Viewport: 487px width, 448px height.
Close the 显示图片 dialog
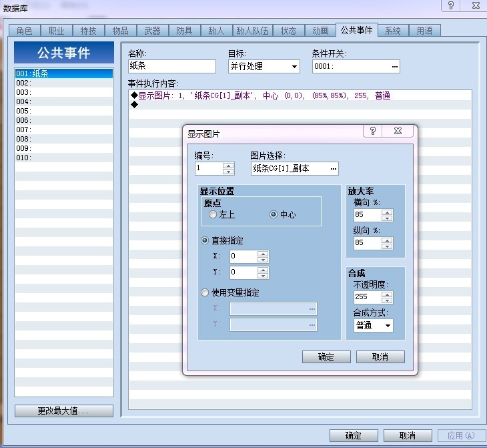tap(398, 131)
